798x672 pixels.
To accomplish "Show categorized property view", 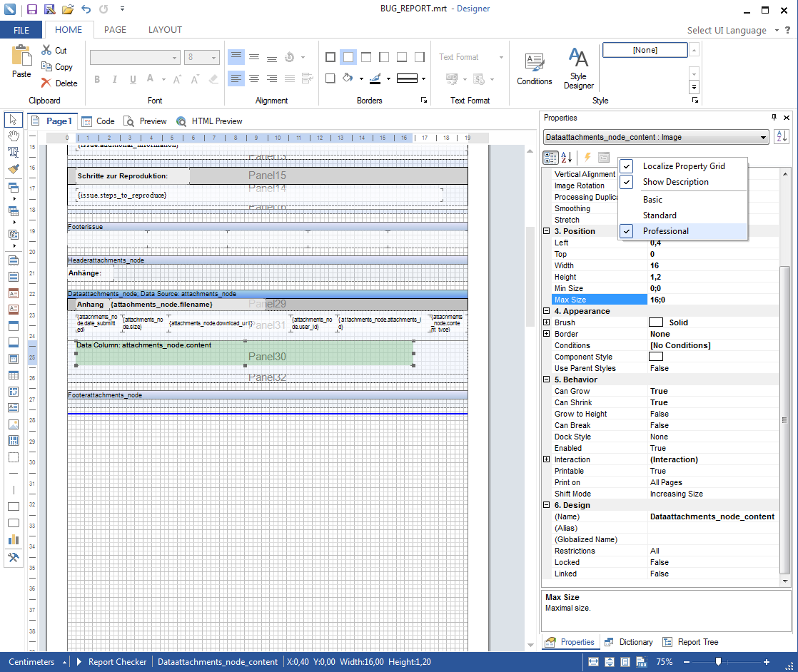I will [x=550, y=157].
